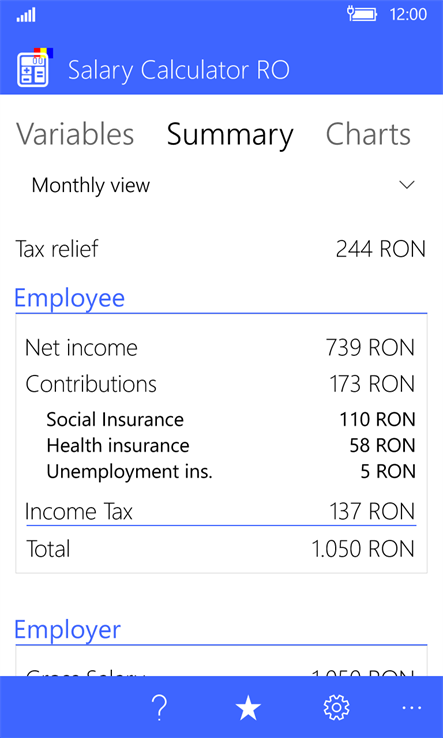This screenshot has height=738, width=443.
Task: Switch to the Variables tab
Action: click(x=75, y=134)
